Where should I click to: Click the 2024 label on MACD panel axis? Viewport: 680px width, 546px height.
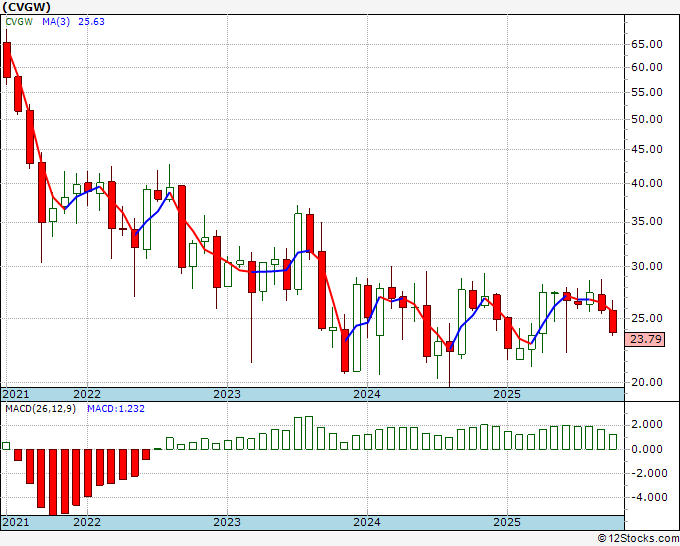367,522
